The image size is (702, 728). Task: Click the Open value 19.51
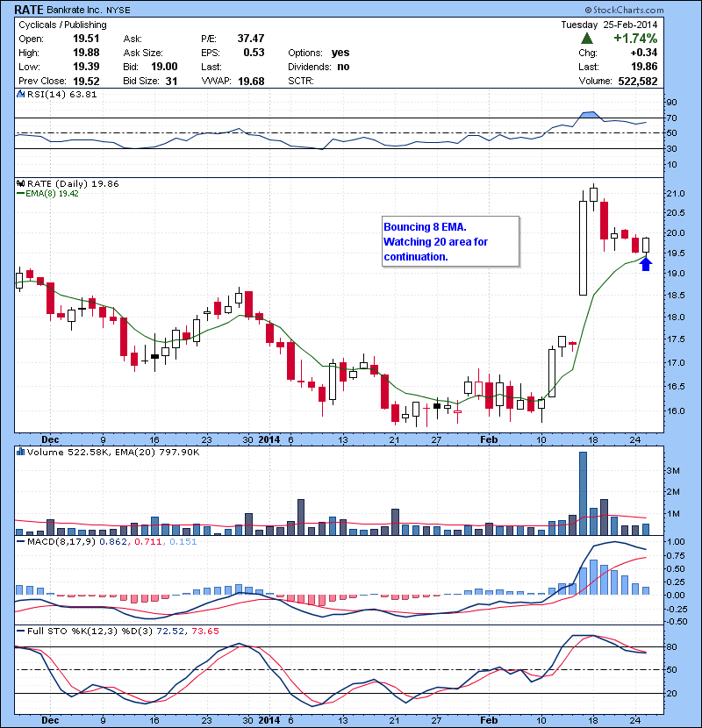[86, 39]
